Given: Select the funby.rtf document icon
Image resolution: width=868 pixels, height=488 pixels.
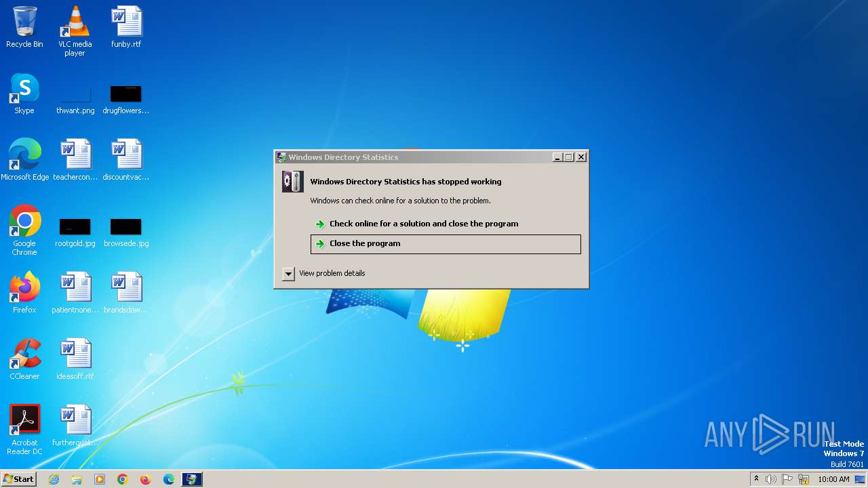Looking at the screenshot, I should tap(126, 27).
